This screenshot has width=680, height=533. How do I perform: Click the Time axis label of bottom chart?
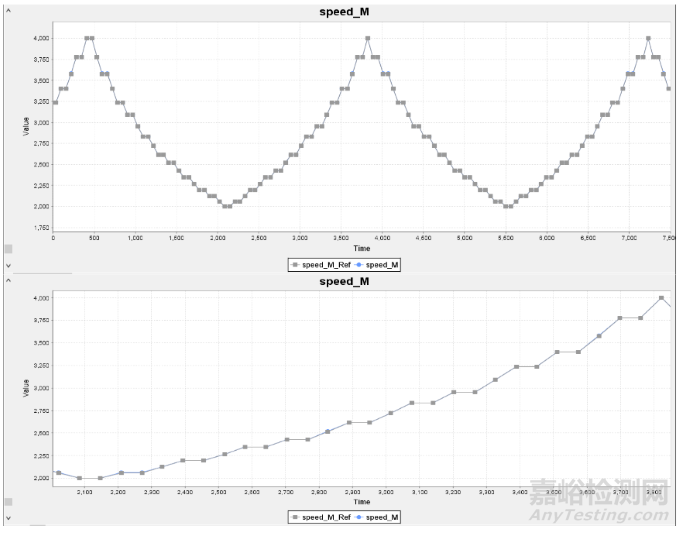click(x=361, y=501)
